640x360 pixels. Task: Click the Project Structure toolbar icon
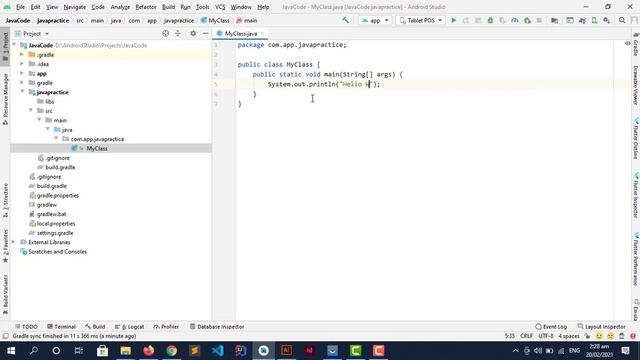point(554,20)
